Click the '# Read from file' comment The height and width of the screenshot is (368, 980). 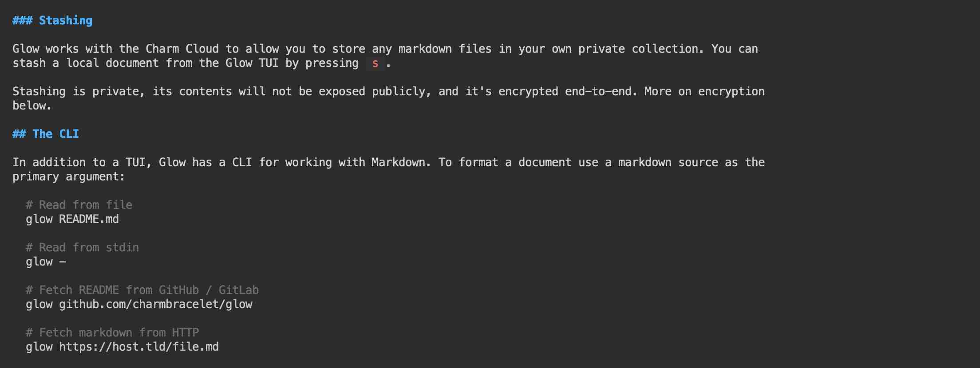point(79,205)
